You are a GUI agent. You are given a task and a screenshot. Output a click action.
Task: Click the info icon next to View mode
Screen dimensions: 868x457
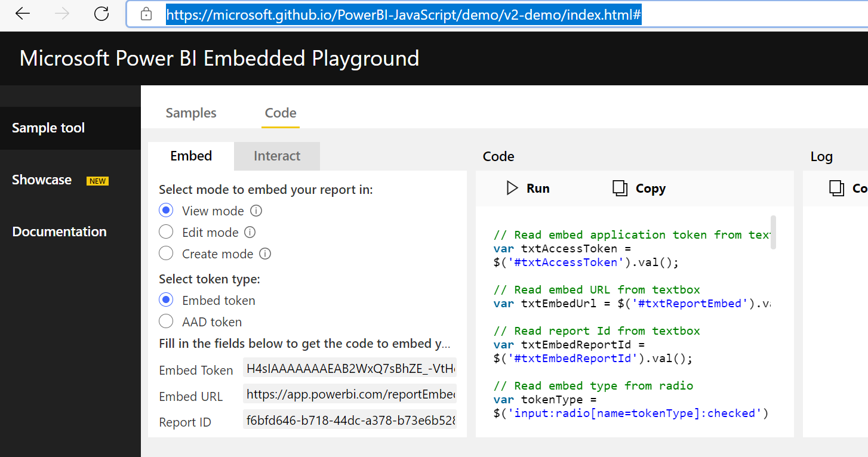click(x=256, y=211)
